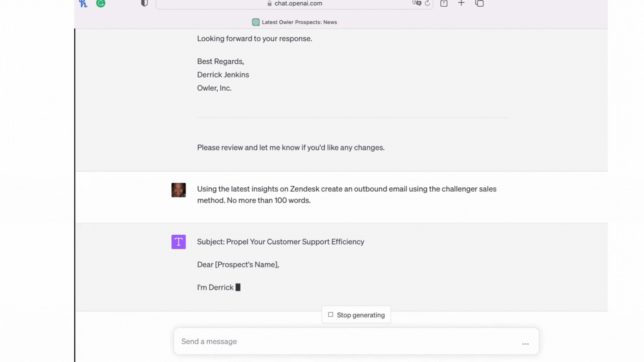Image resolution: width=644 pixels, height=362 pixels.
Task: Click the user profile avatar photo
Action: pyautogui.click(x=178, y=190)
